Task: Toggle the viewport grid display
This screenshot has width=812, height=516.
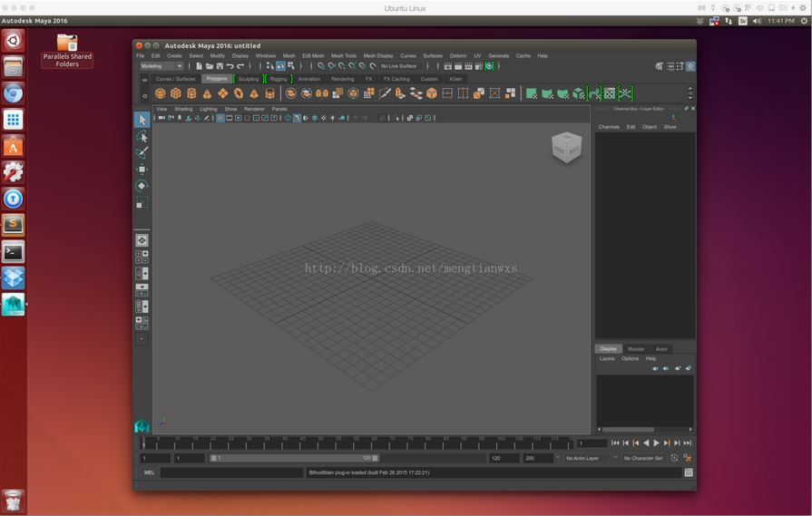Action: (220, 118)
